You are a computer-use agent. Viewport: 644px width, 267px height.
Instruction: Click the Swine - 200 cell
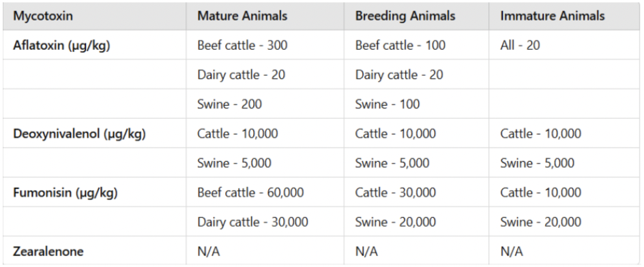click(230, 104)
